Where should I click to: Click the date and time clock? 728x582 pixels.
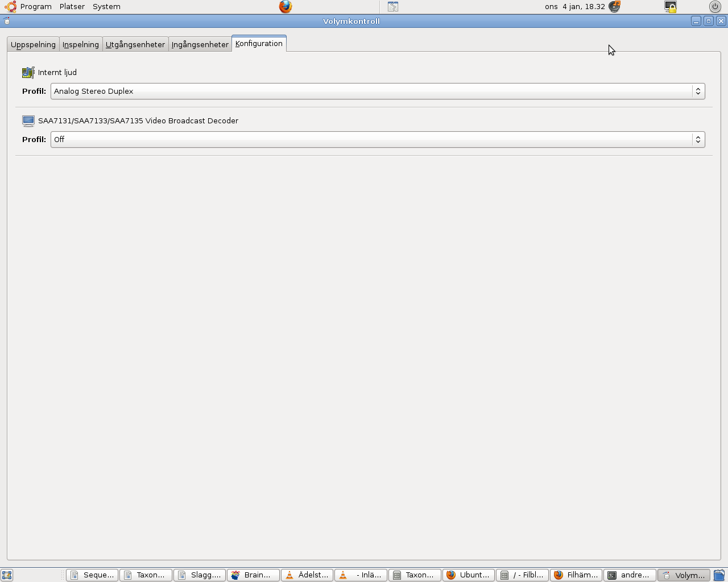pyautogui.click(x=574, y=7)
